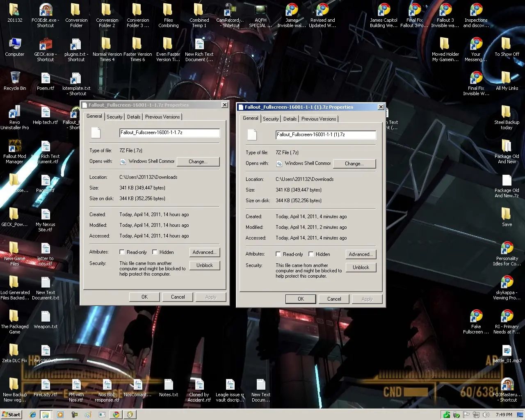Select the Package Old And New.7z file

tap(507, 180)
